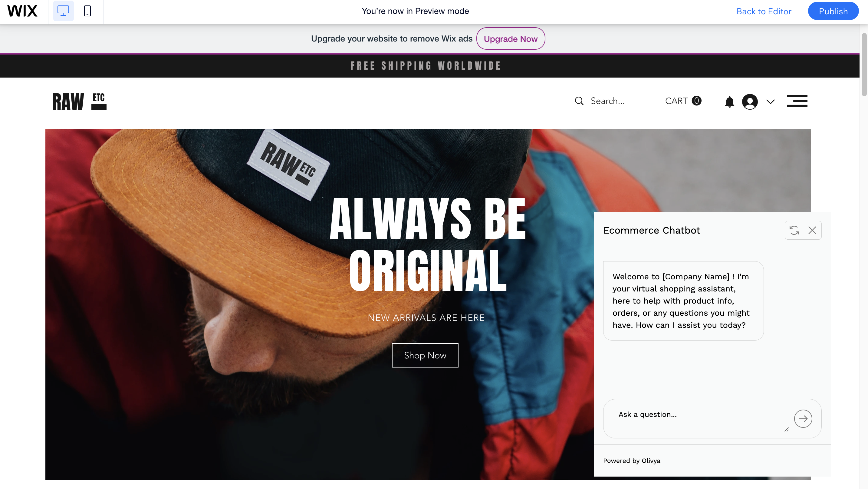Click the Wix logo
The image size is (868, 489).
[x=22, y=11]
